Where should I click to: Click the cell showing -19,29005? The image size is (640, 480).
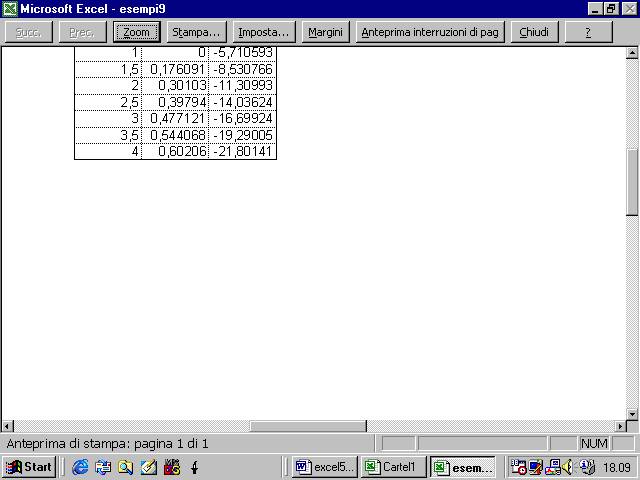[242, 135]
